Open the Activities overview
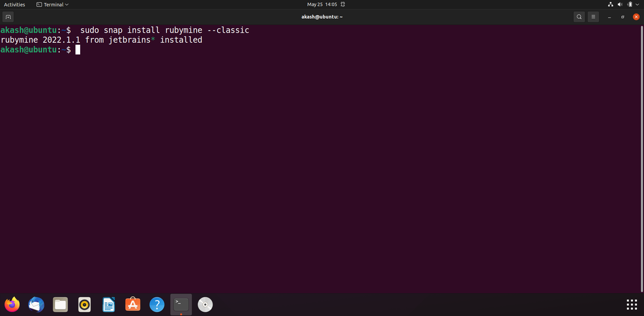 click(15, 5)
